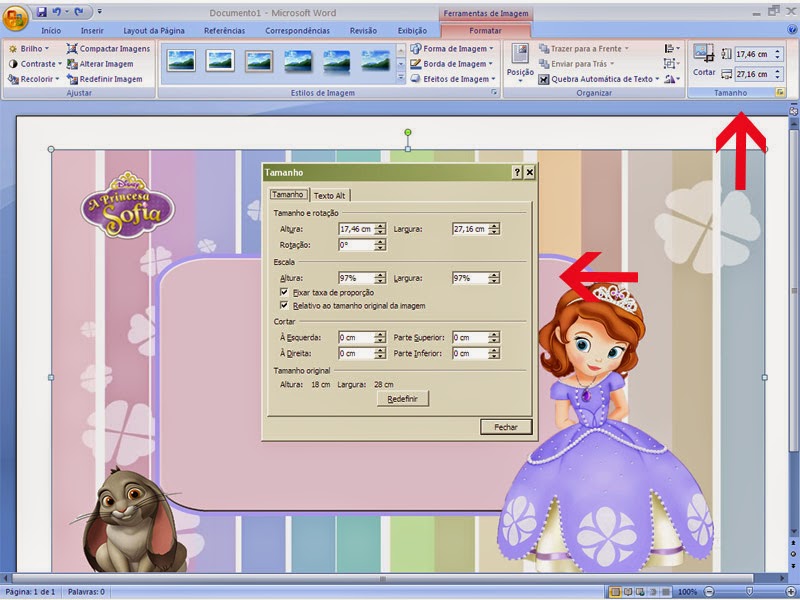Toggle Relativo ao tamanho original checkbox
The width and height of the screenshot is (800, 600).
point(284,306)
